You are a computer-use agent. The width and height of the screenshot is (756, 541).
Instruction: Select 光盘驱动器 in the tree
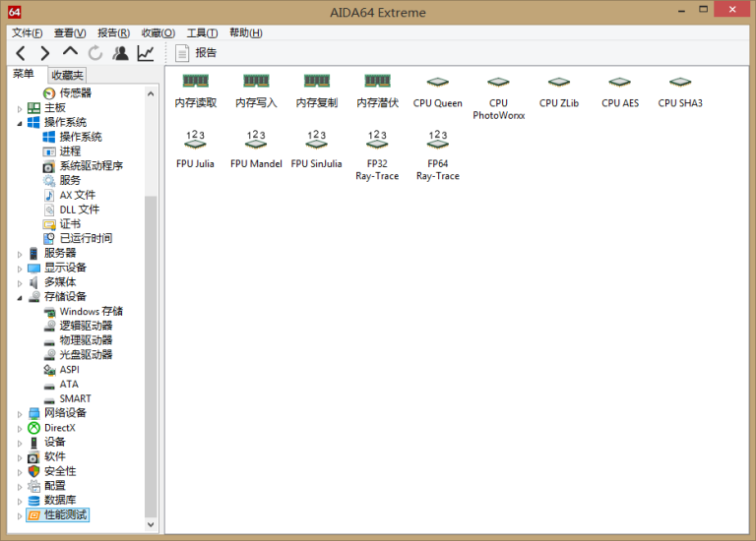pyautogui.click(x=78, y=354)
